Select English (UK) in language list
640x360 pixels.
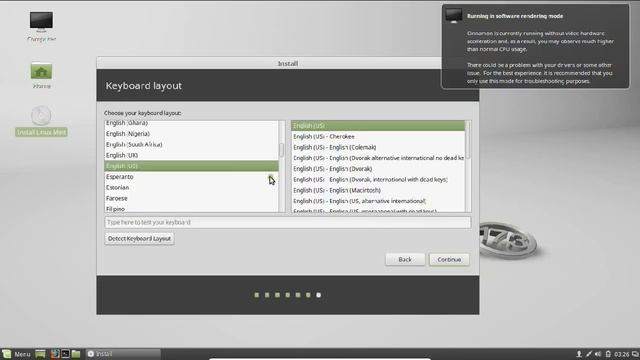191,155
